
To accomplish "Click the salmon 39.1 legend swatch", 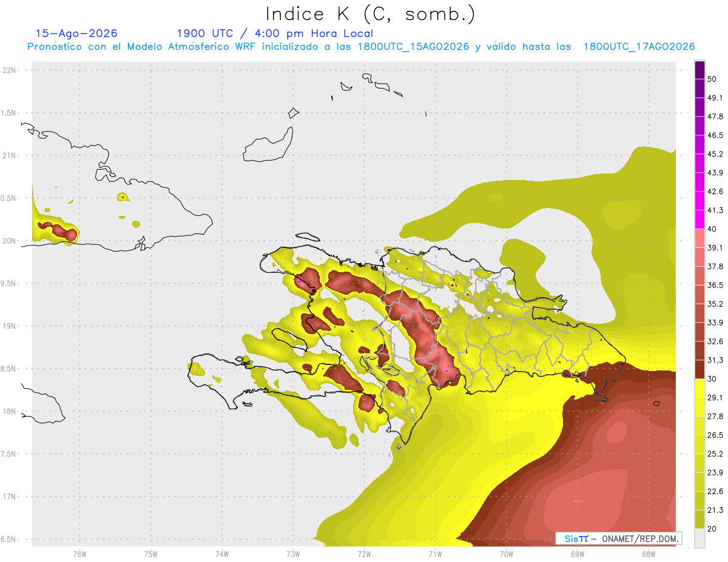I will (699, 238).
